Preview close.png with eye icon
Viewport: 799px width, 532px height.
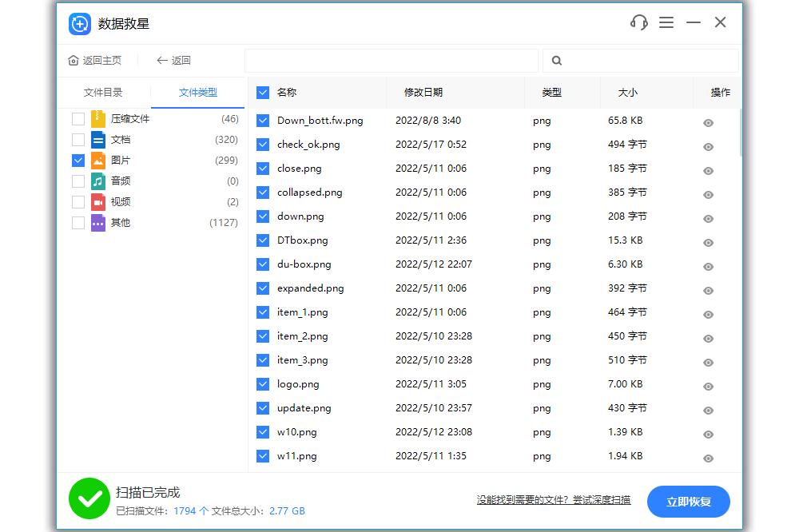[x=708, y=171]
